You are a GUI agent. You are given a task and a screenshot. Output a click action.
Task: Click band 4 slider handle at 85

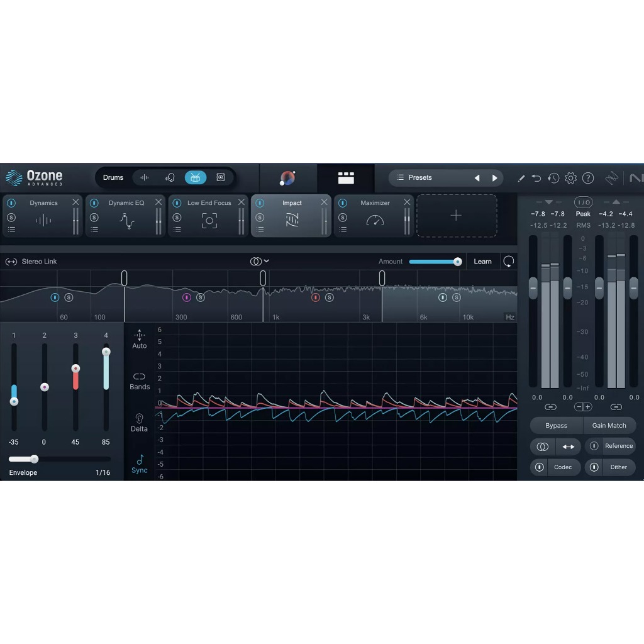[x=106, y=352]
